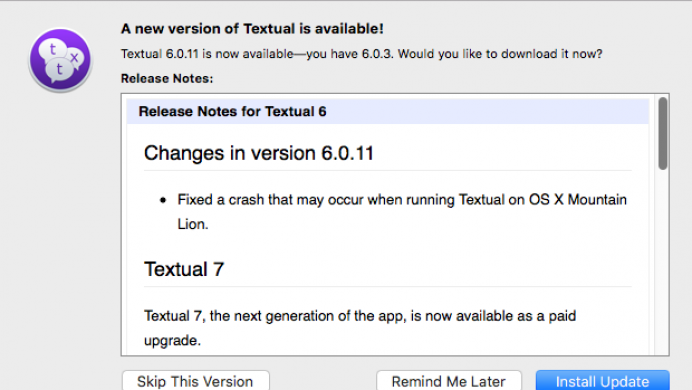Click the 'Textual 7, the next generation' paragraph

(360, 328)
